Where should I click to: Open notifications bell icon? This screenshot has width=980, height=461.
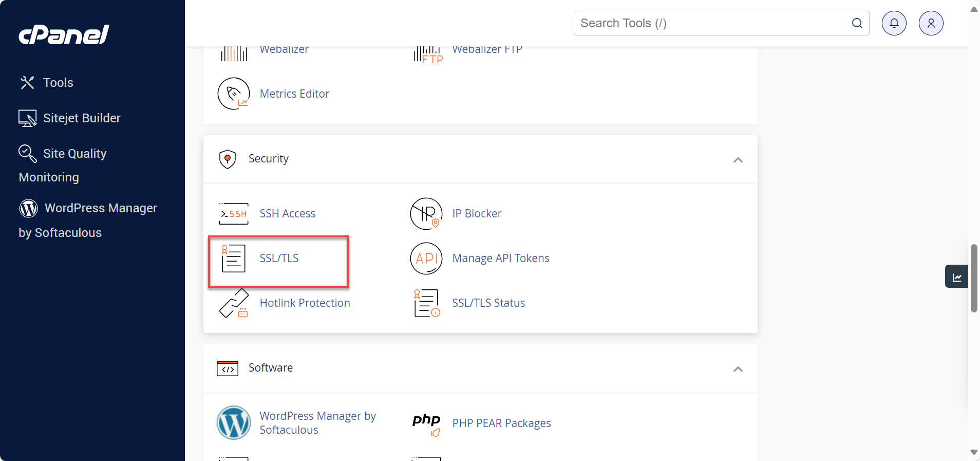[x=894, y=23]
